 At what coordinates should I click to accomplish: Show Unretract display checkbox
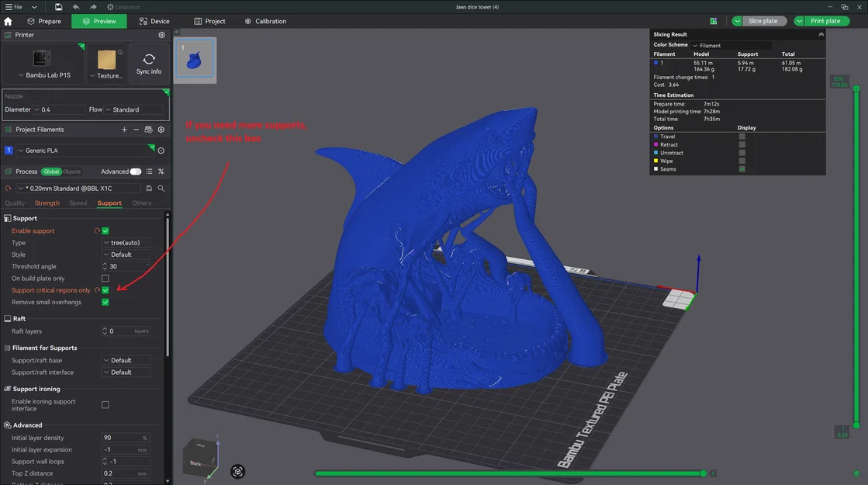[742, 153]
